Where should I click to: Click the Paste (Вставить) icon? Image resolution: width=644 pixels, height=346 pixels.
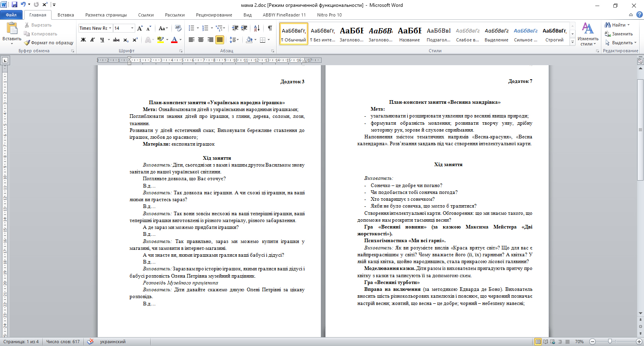[x=12, y=28]
